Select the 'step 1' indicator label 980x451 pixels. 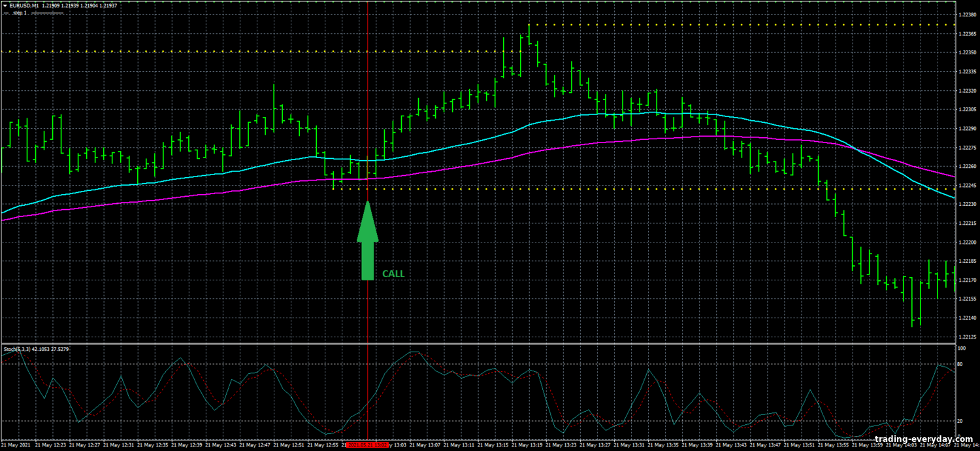click(18, 12)
